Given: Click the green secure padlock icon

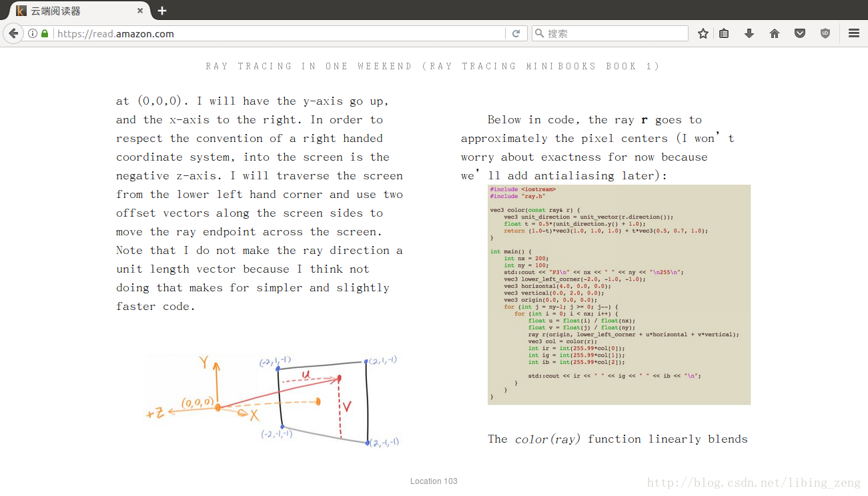Looking at the screenshot, I should click(45, 33).
